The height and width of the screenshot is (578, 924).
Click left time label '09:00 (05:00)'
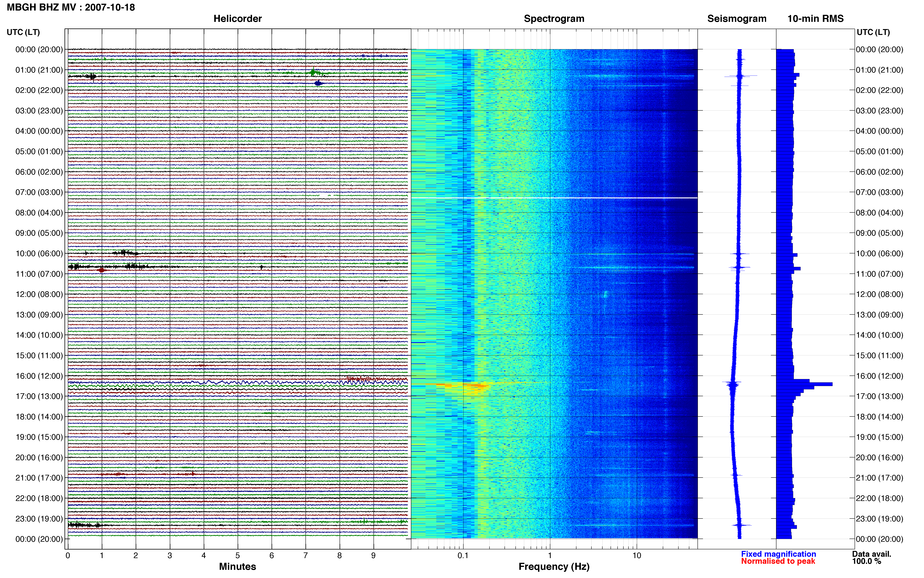point(39,233)
